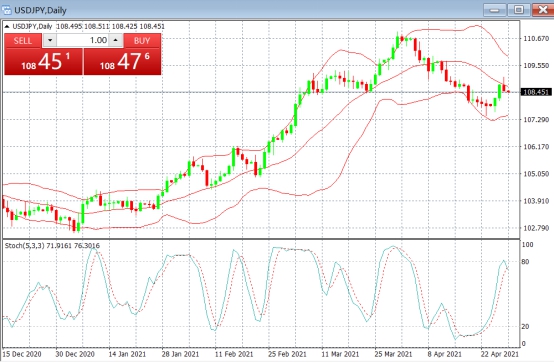The image size is (554, 363).
Task: Click the 11 Feb 2021 date label
Action: tap(234, 354)
